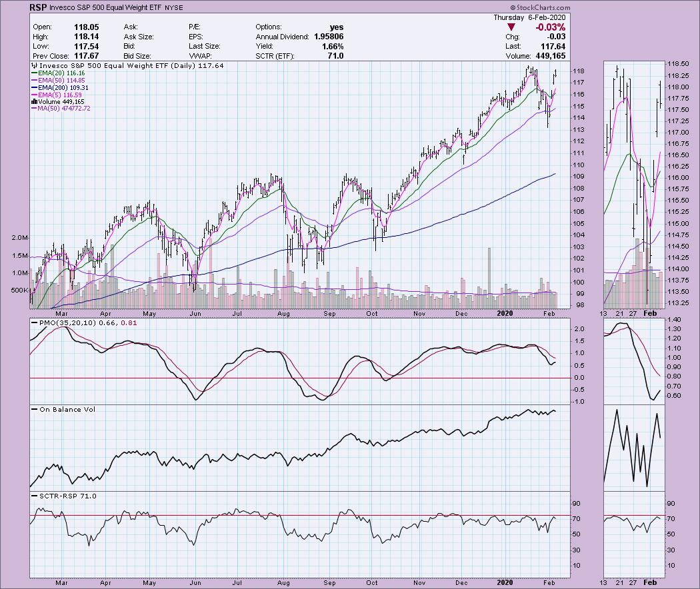Viewport: 700px width, 589px height.
Task: Click the SCTR (ETF) value 71.0
Action: point(336,56)
